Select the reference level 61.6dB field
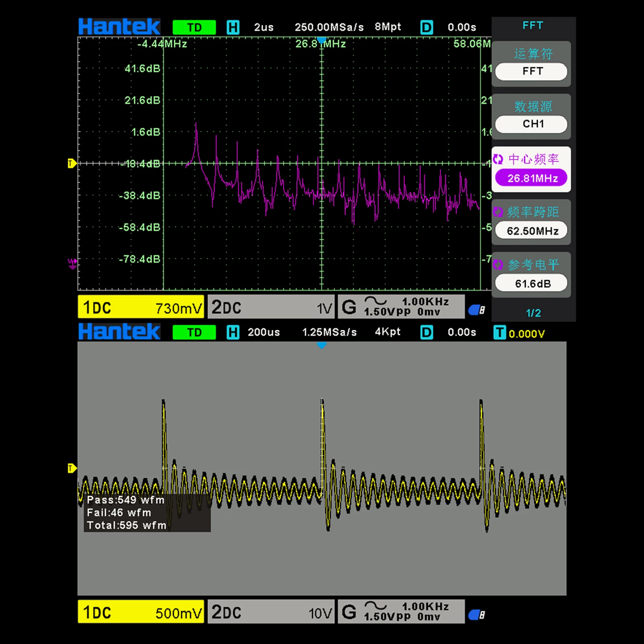The image size is (644, 644). [x=531, y=283]
